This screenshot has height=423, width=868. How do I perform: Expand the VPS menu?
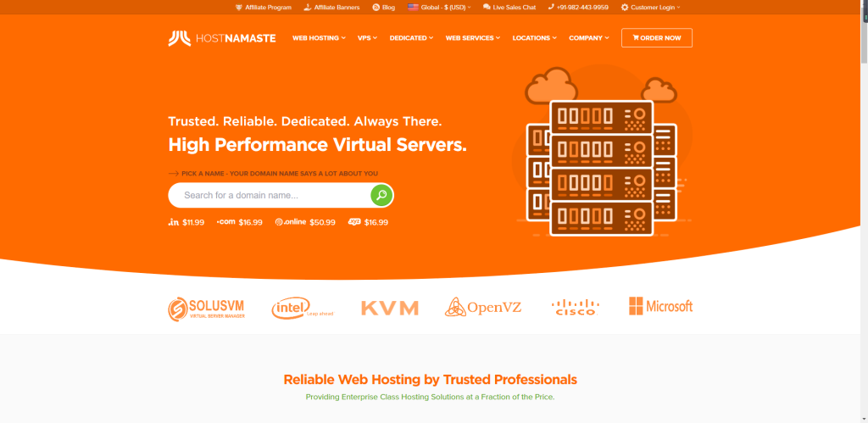367,38
